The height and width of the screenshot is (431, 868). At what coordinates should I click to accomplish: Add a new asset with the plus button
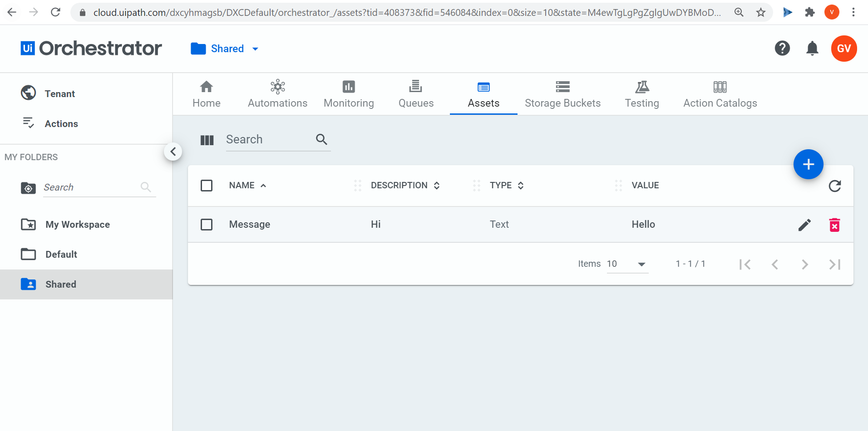[808, 164]
